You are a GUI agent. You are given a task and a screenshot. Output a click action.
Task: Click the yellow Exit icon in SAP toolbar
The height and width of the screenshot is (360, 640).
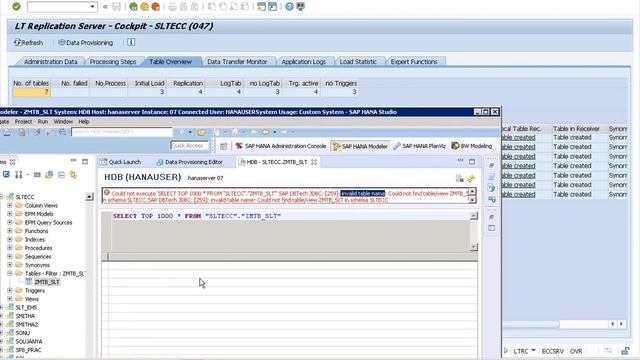(x=144, y=7)
